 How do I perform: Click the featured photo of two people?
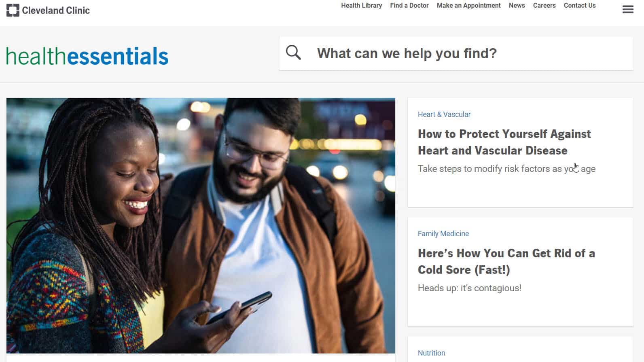pyautogui.click(x=201, y=226)
